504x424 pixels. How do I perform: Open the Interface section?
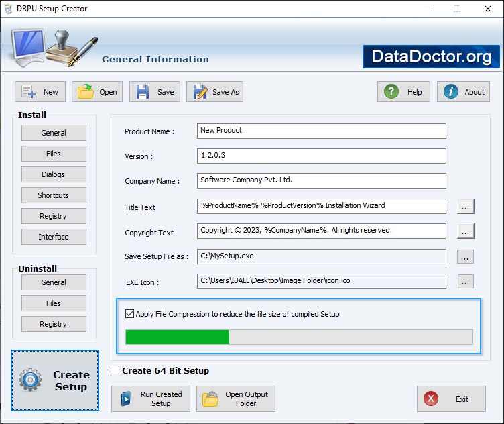click(54, 237)
